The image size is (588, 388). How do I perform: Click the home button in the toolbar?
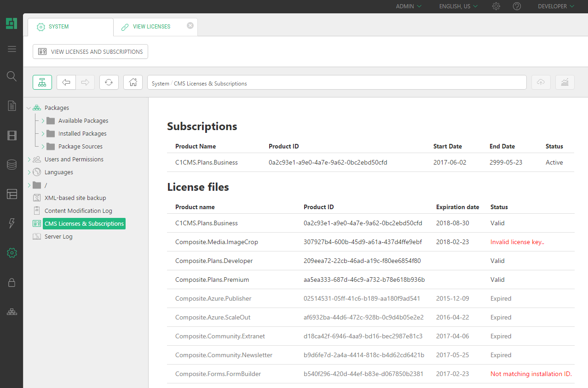coord(133,82)
